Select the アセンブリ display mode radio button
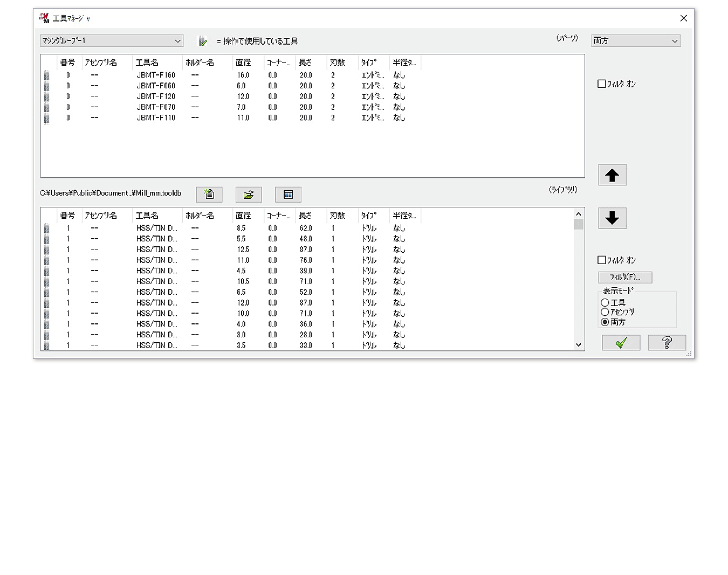728x575 pixels. click(605, 312)
